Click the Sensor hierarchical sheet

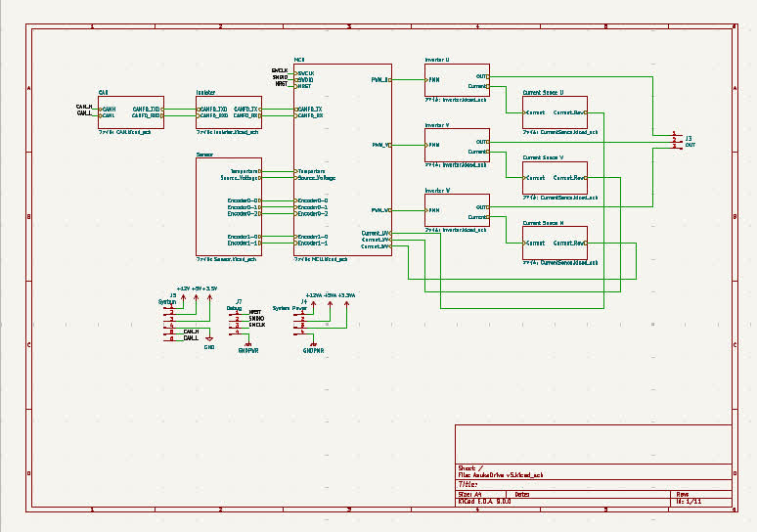point(229,206)
